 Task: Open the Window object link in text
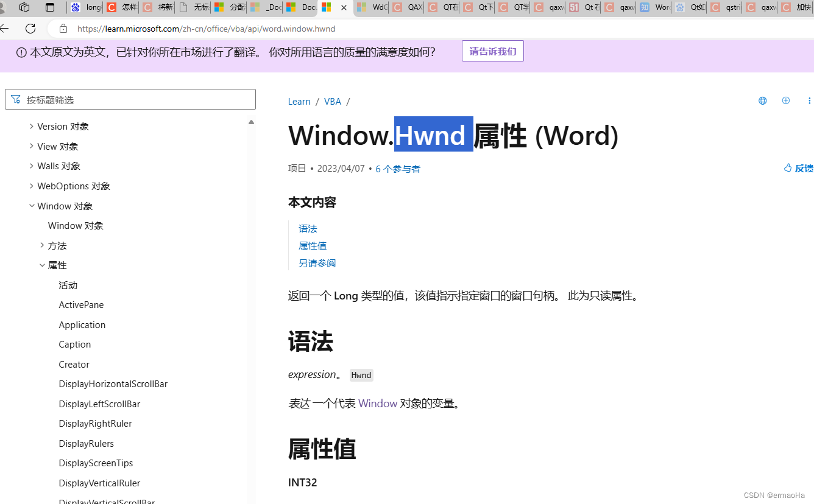coord(378,403)
